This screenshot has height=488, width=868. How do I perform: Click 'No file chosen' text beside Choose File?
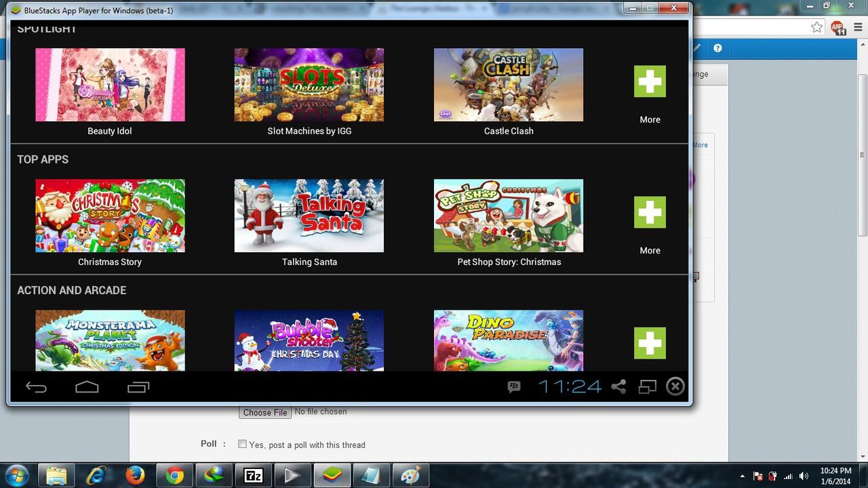pos(321,411)
